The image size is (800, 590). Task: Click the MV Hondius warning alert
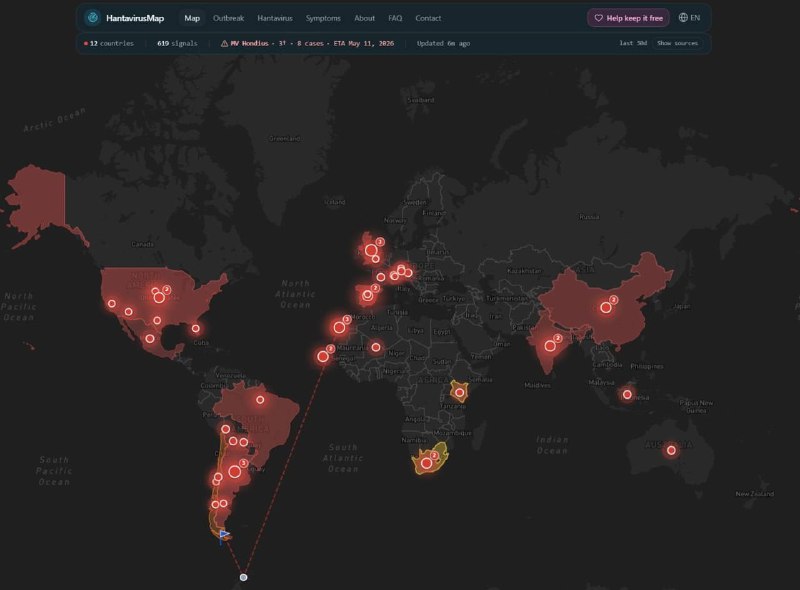click(307, 43)
